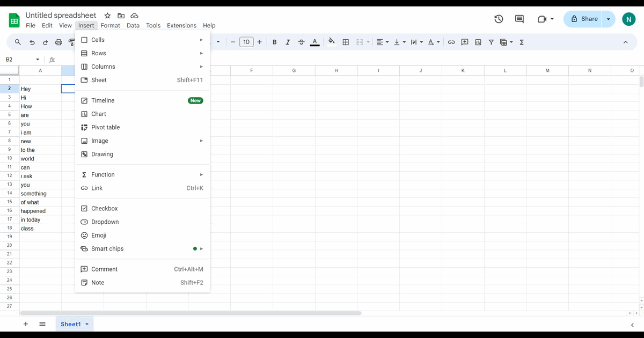Click cell containing 'something'
Image resolution: width=644 pixels, height=338 pixels.
click(40, 194)
